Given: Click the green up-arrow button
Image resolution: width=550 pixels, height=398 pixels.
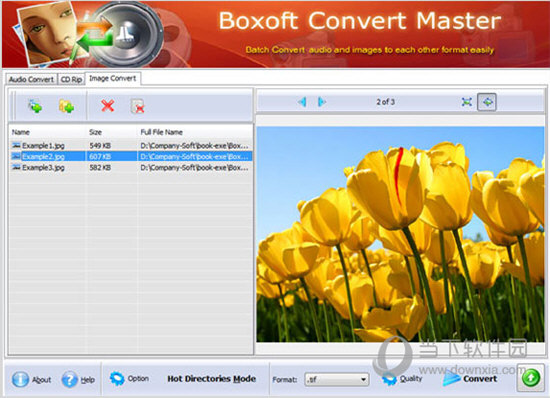Looking at the screenshot, I should click(531, 378).
